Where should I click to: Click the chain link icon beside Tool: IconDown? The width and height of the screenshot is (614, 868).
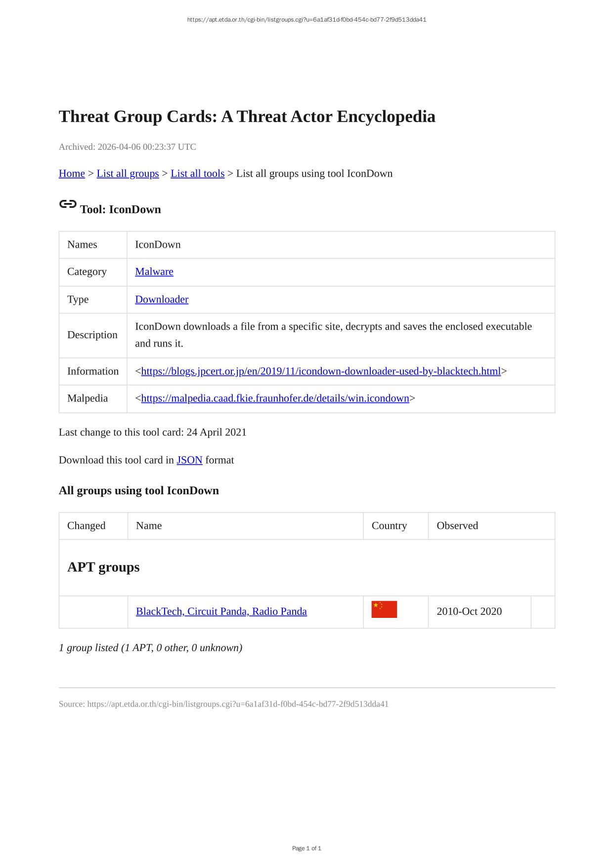pyautogui.click(x=68, y=204)
